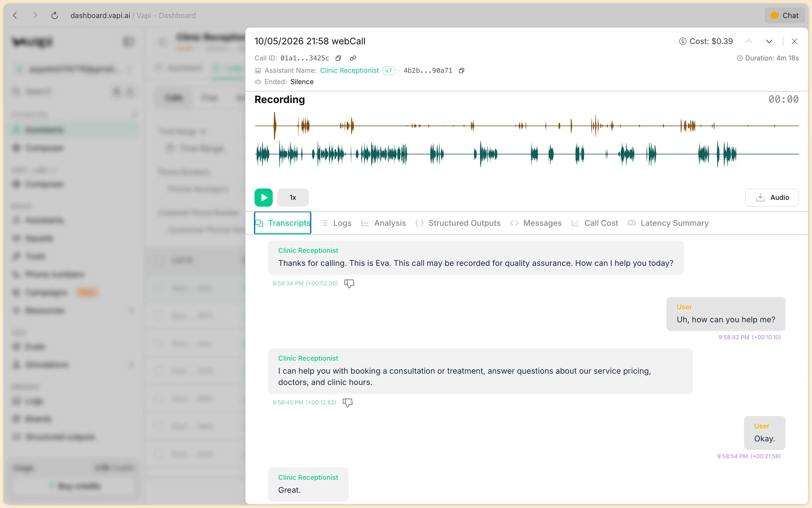Image resolution: width=812 pixels, height=508 pixels.
Task: Open the Call Cost tab
Action: point(595,223)
